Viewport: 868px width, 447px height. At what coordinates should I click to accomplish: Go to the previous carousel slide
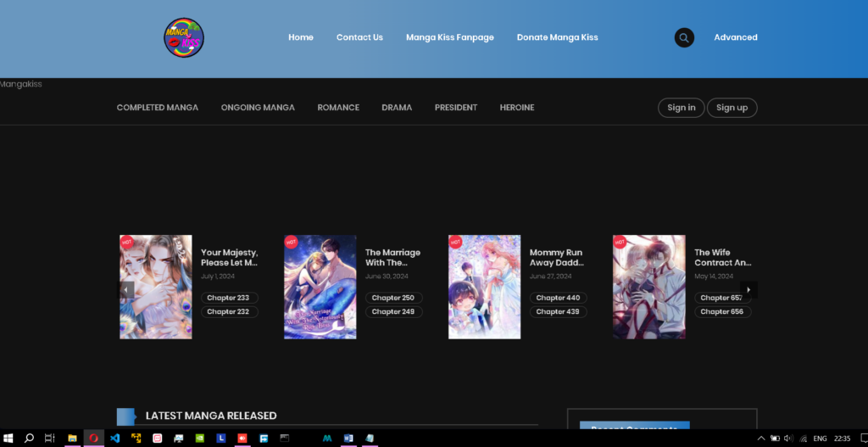[x=127, y=290]
